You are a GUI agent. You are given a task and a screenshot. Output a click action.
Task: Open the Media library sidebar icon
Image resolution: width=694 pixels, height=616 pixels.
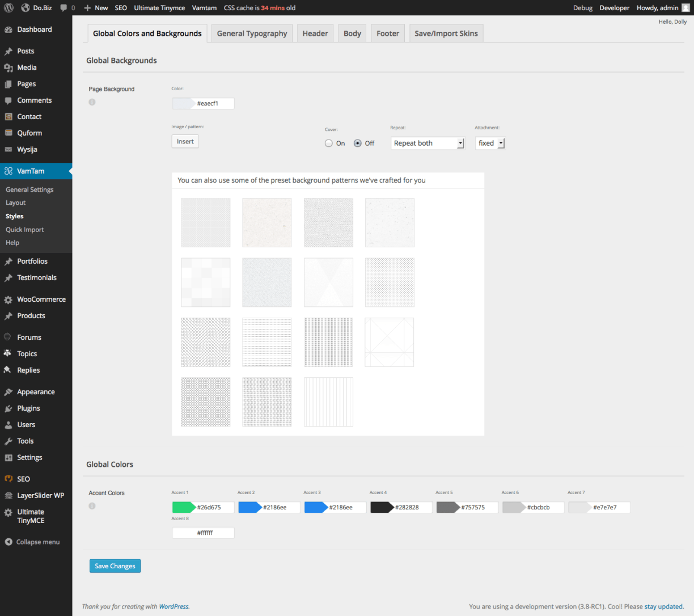[9, 67]
